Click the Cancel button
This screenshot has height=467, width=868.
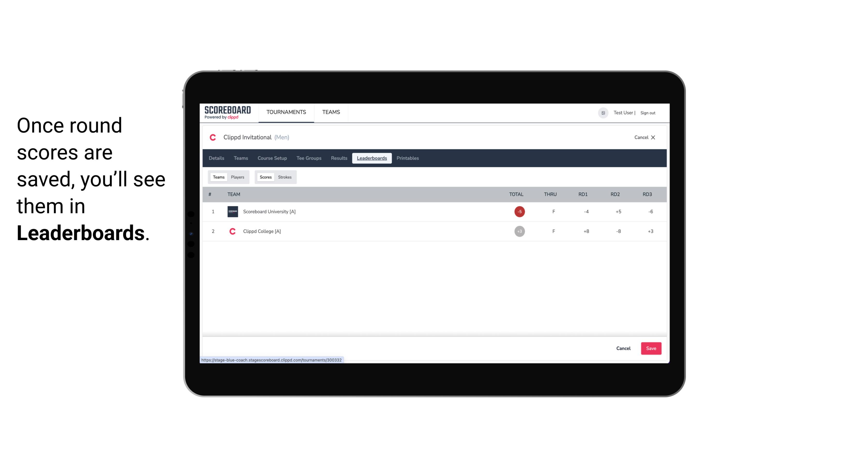(624, 348)
